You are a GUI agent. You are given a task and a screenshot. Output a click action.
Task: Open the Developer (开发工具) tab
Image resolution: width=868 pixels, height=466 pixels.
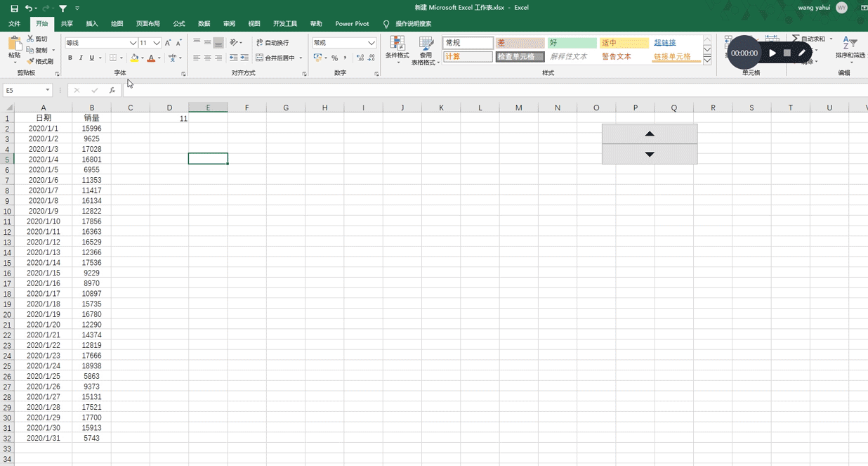[x=285, y=24]
